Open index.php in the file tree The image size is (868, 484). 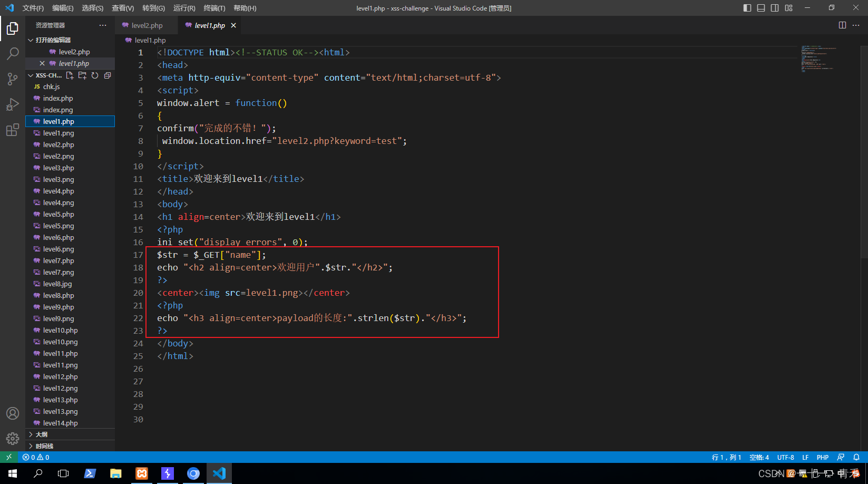[70, 98]
